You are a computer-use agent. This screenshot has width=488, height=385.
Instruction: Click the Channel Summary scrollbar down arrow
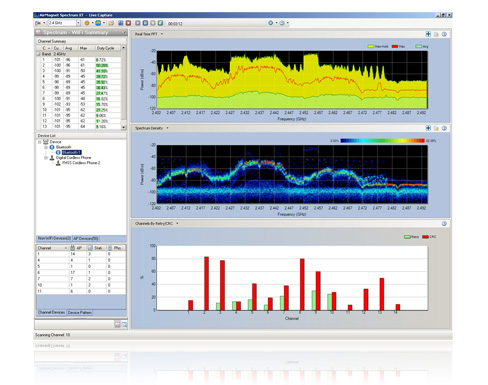pyautogui.click(x=124, y=127)
